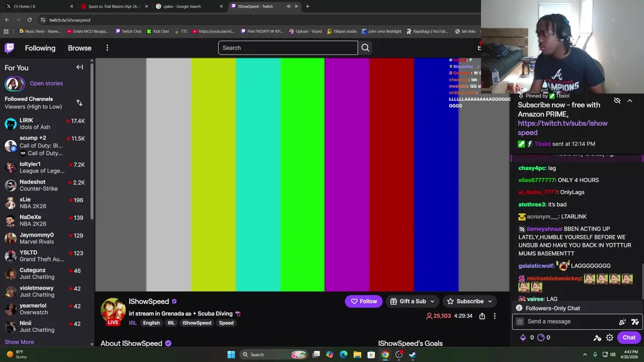Screen dimensions: 644x362
Task: Collapse the pinned message chevron
Action: coord(629,101)
